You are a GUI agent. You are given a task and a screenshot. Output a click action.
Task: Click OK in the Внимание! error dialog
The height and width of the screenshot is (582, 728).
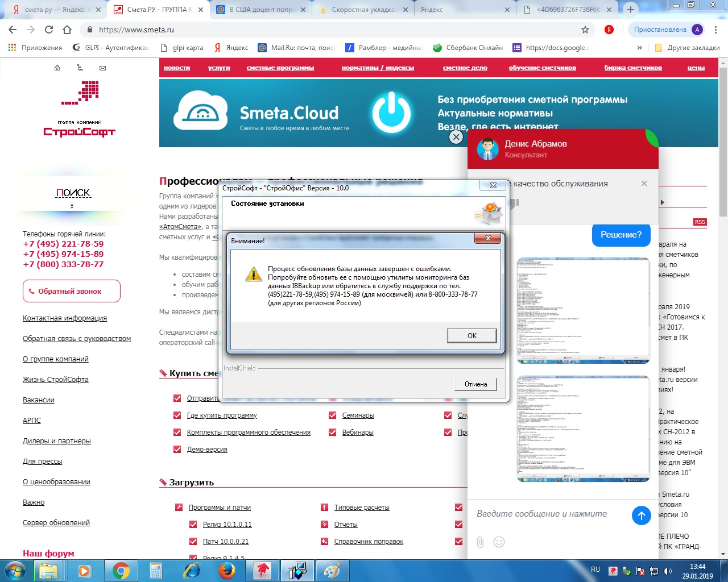tap(471, 335)
